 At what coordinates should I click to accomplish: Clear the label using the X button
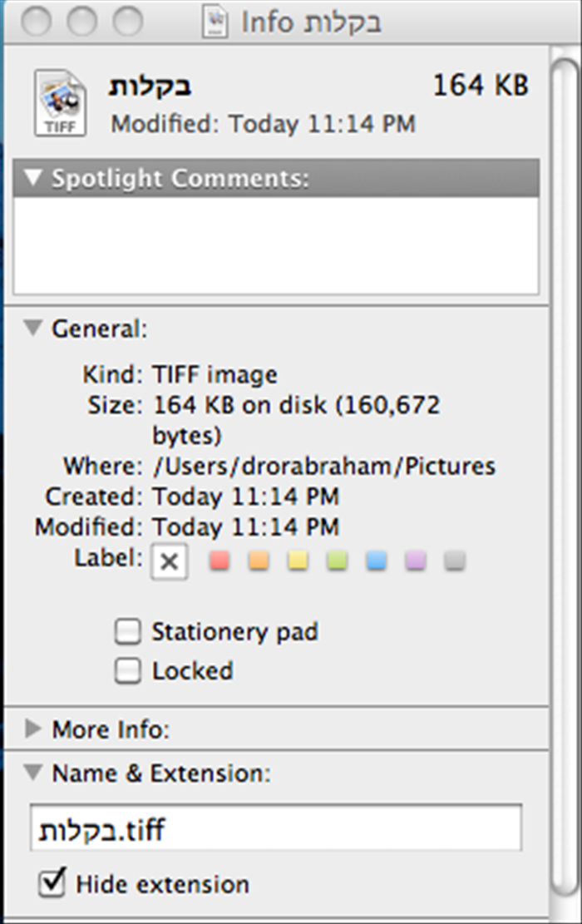click(x=169, y=561)
